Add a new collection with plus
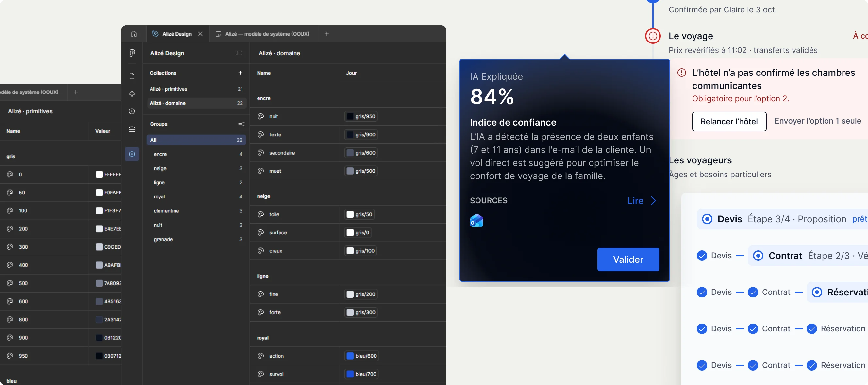Viewport: 868px width, 385px height. (240, 73)
